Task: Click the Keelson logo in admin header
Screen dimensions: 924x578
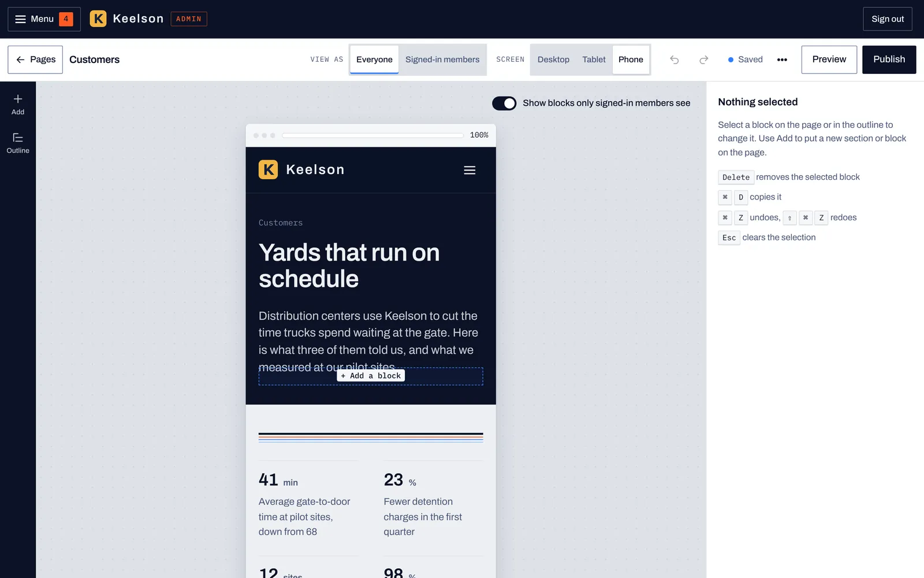Action: [x=127, y=19]
